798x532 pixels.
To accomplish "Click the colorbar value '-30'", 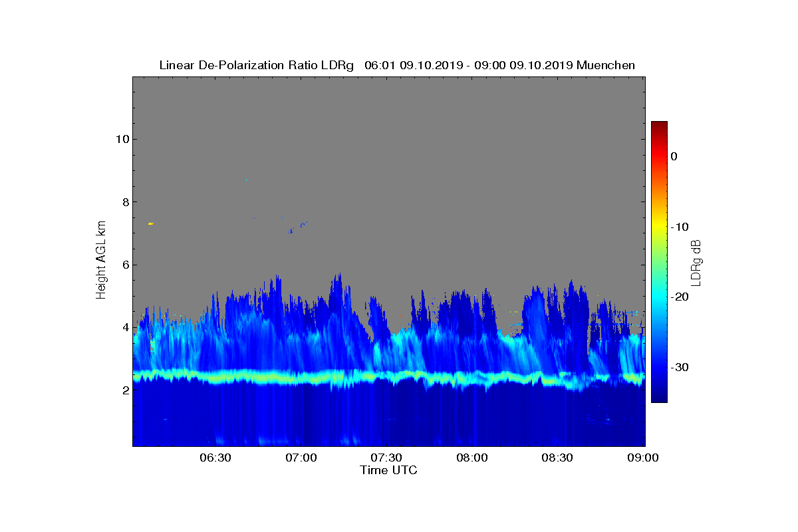I will coord(680,368).
